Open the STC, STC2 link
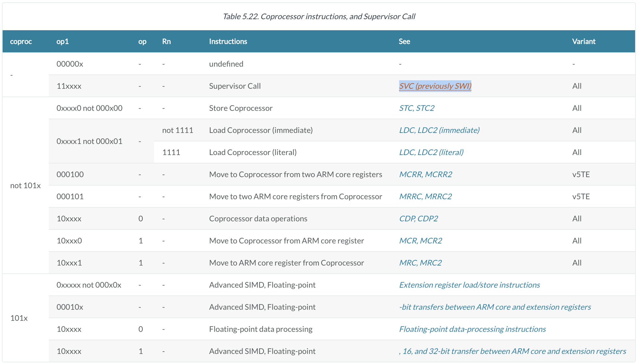This screenshot has height=364, width=639. (x=417, y=108)
